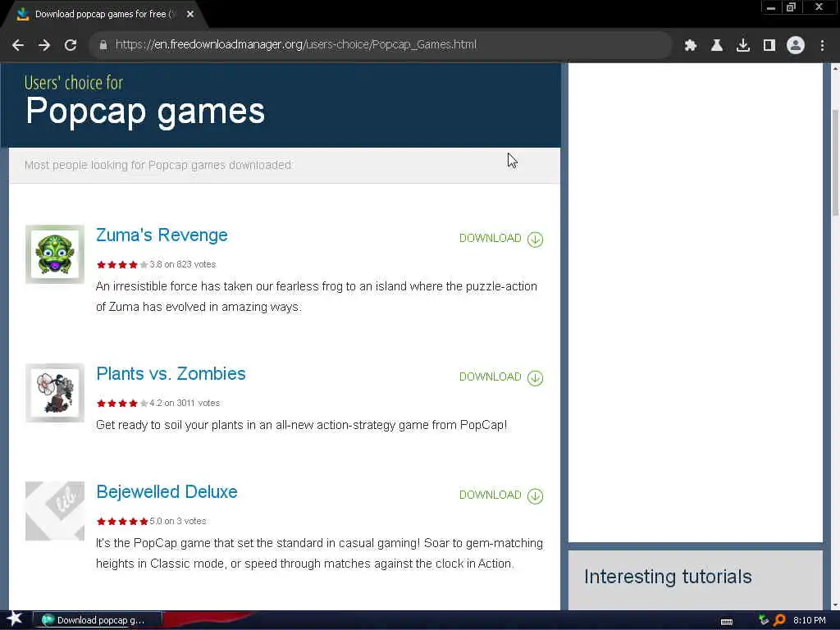
Task: Click the Plants vs. Zombies star rating
Action: [x=122, y=404]
